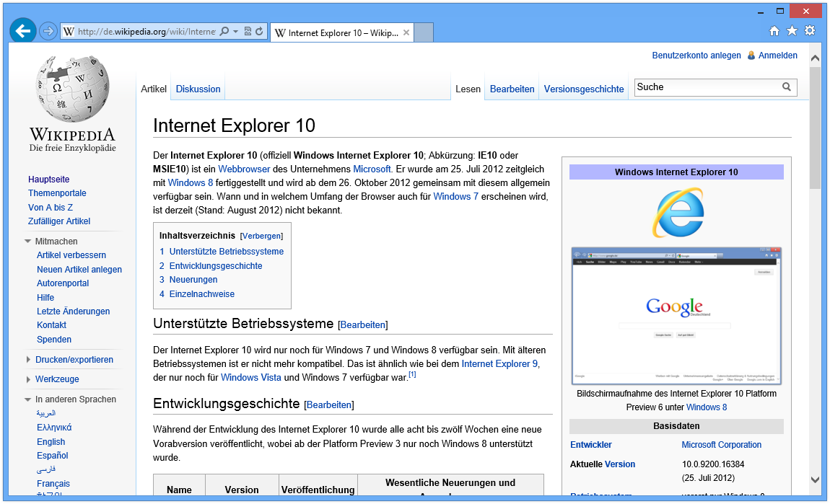The width and height of the screenshot is (830, 504).
Task: Switch to the Diskussion tab
Action: point(198,89)
